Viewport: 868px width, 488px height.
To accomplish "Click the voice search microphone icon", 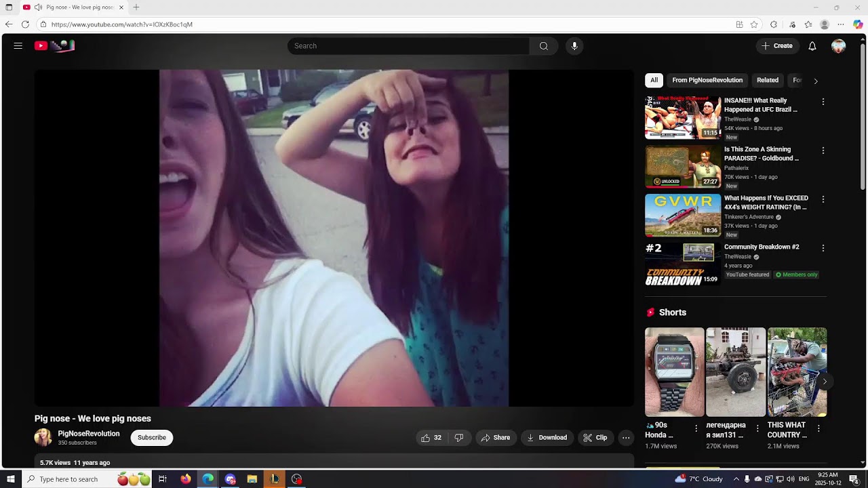I will coord(574,46).
